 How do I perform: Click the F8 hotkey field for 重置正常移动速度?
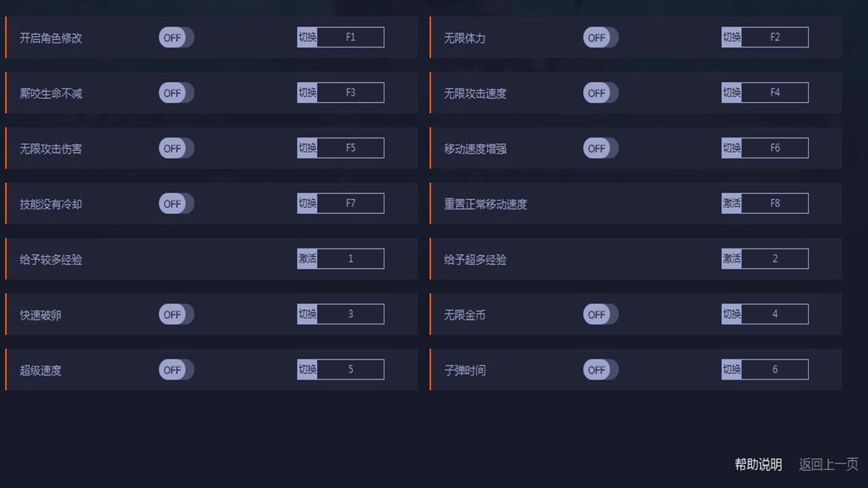point(775,203)
